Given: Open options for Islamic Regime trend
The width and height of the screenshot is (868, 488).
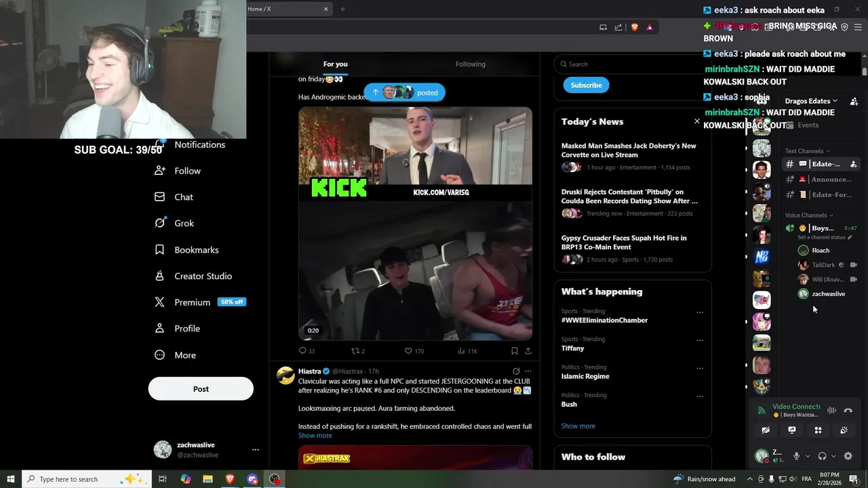Looking at the screenshot, I should point(700,368).
